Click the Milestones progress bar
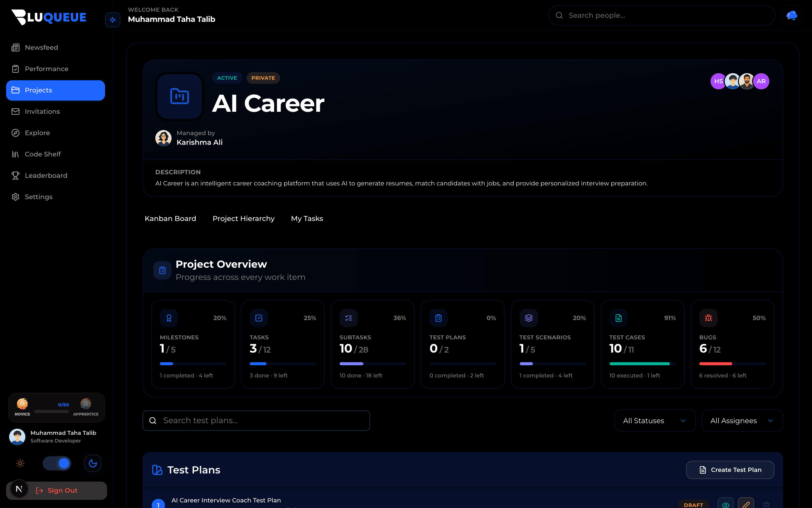 click(193, 364)
